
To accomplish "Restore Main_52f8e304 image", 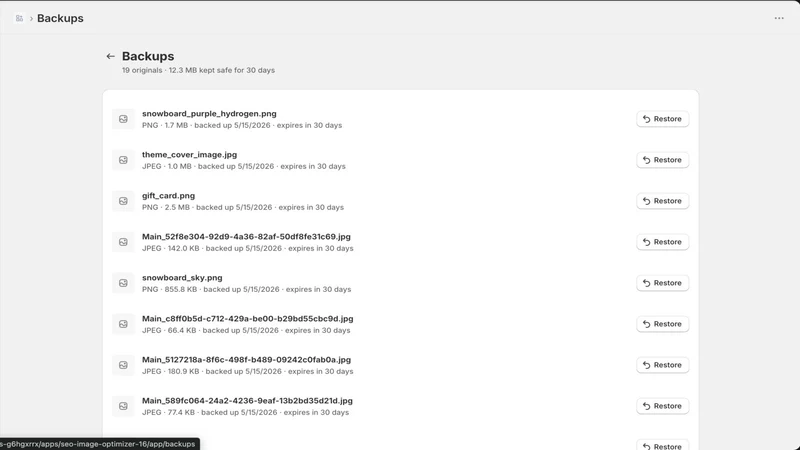I will pos(662,242).
